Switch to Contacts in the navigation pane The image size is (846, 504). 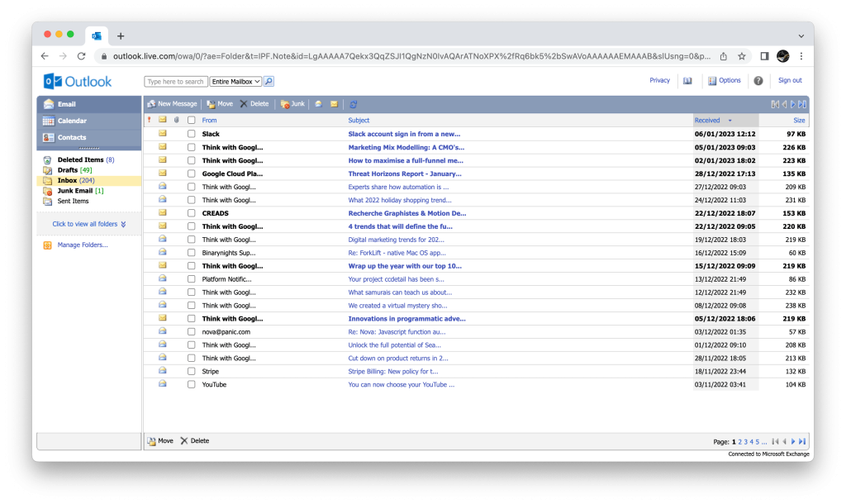coord(72,137)
